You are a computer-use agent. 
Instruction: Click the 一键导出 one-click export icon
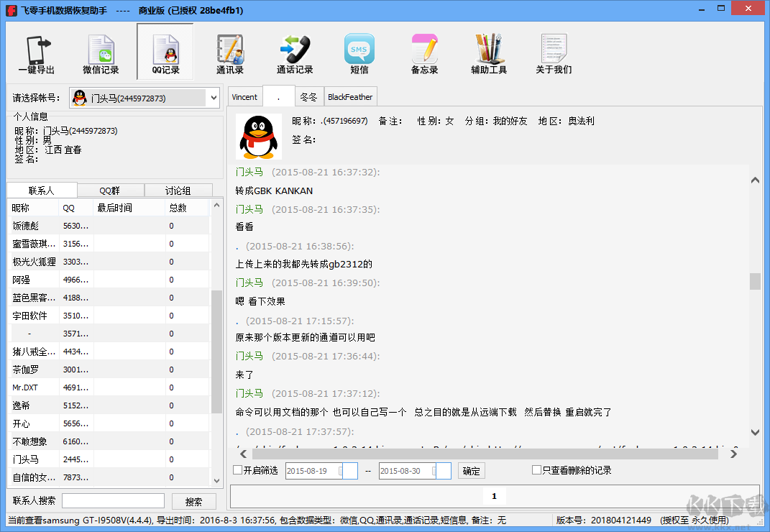(x=36, y=53)
